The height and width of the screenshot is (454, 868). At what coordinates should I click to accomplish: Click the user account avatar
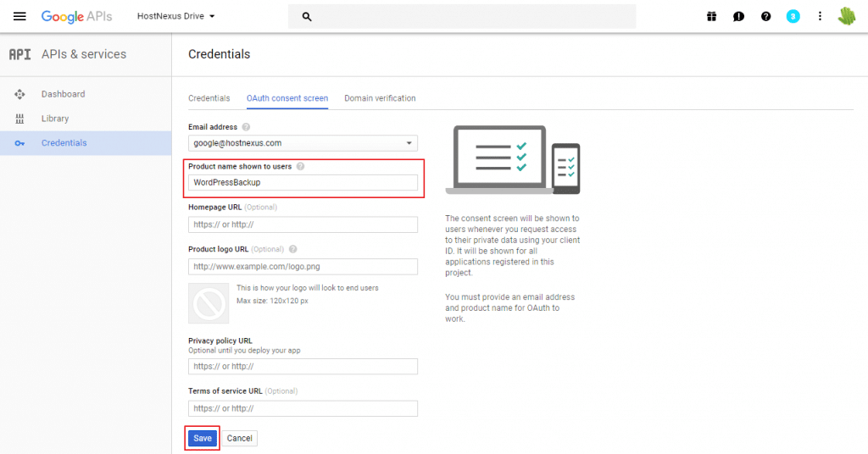pyautogui.click(x=847, y=16)
